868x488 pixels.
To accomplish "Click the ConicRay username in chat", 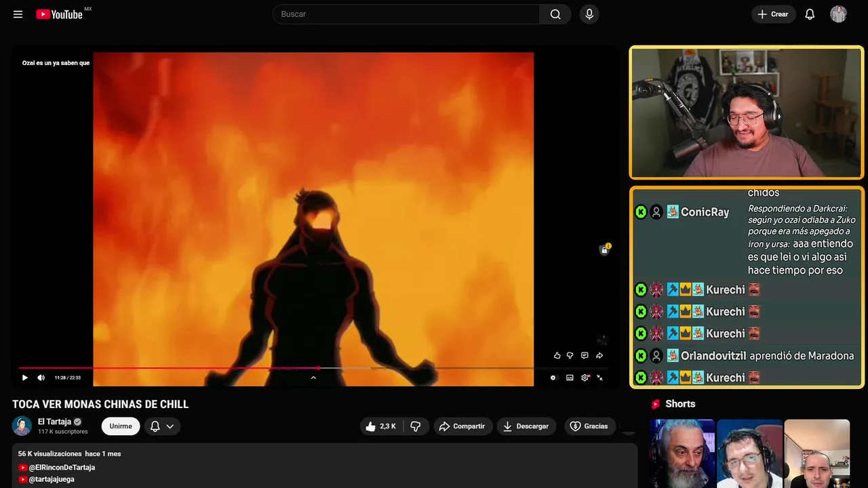I will [x=705, y=212].
